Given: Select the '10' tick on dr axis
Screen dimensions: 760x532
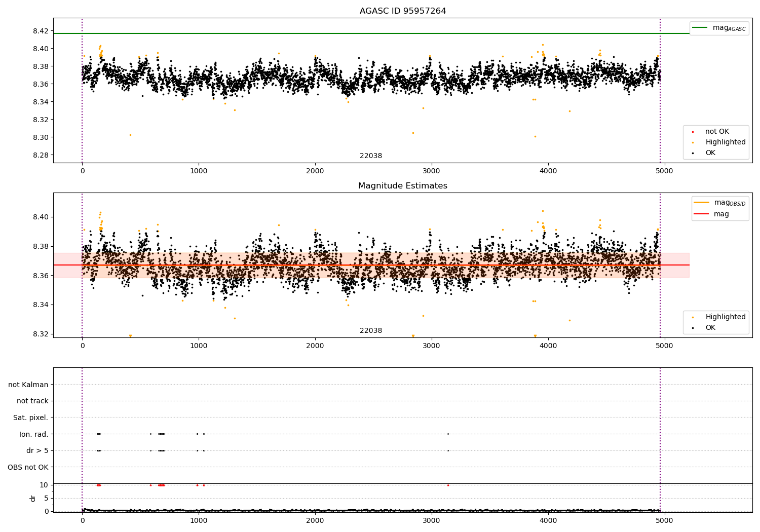Looking at the screenshot, I should (x=44, y=485).
